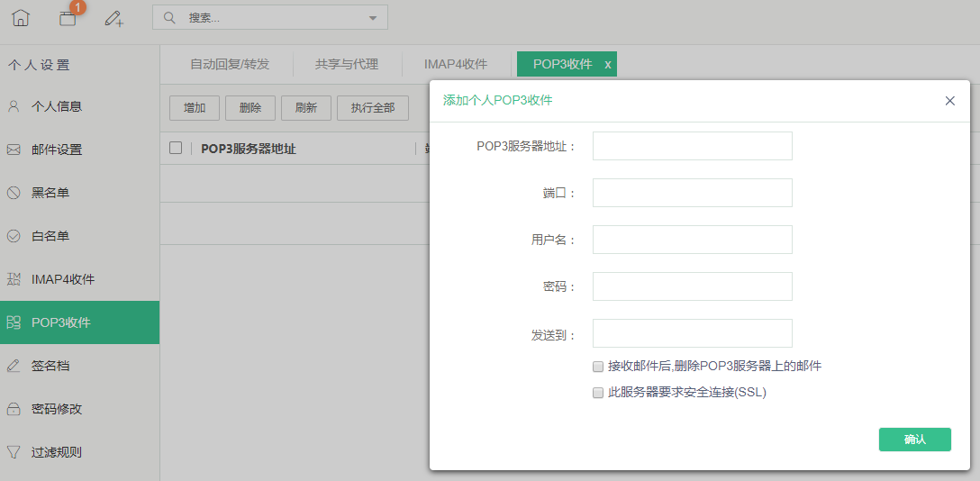
Task: Click the 确认 button
Action: click(x=915, y=440)
